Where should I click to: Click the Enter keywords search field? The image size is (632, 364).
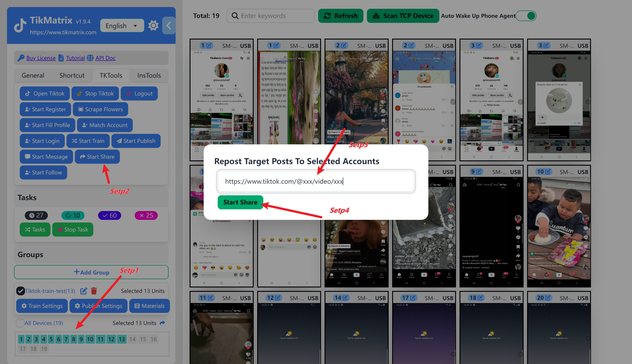[x=271, y=16]
